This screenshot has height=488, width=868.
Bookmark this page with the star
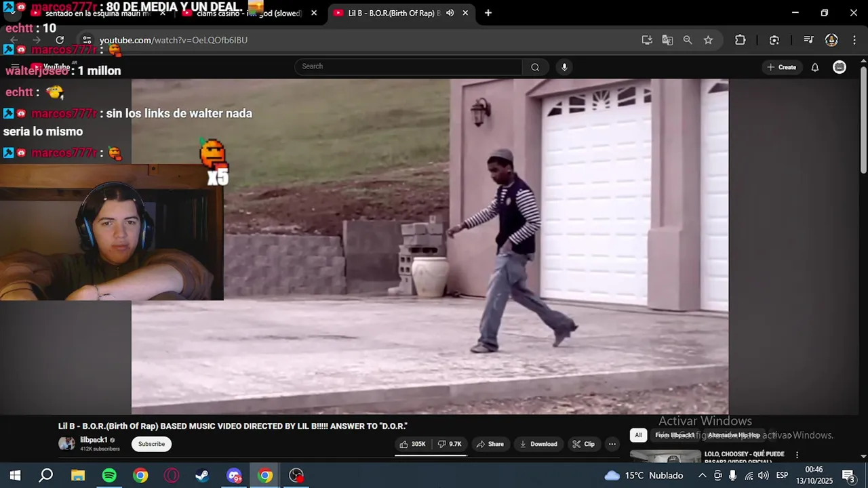(x=708, y=40)
